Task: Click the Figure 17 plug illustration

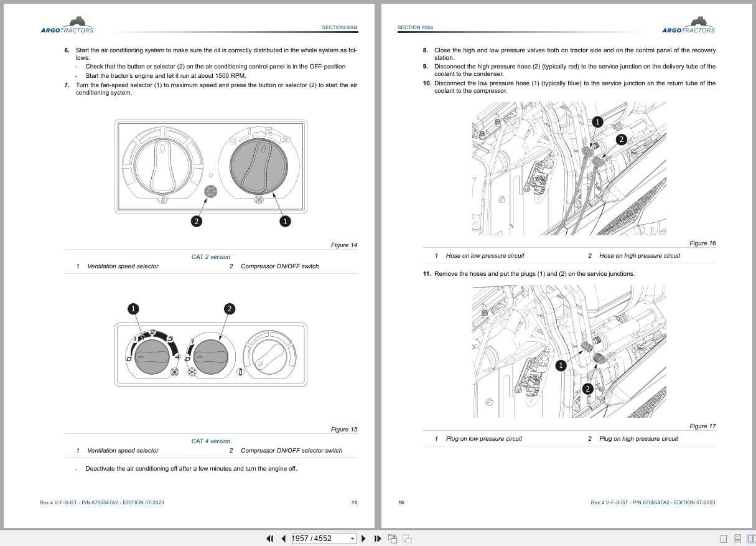Action: (569, 352)
